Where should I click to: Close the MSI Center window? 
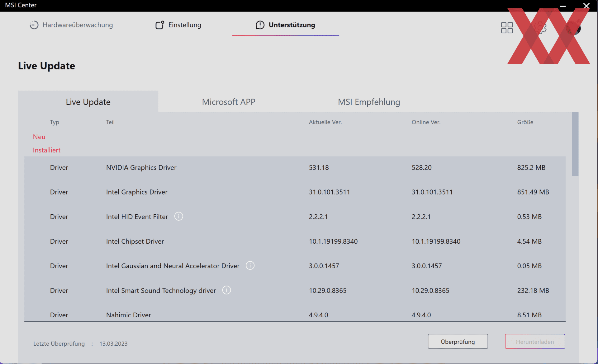(586, 6)
